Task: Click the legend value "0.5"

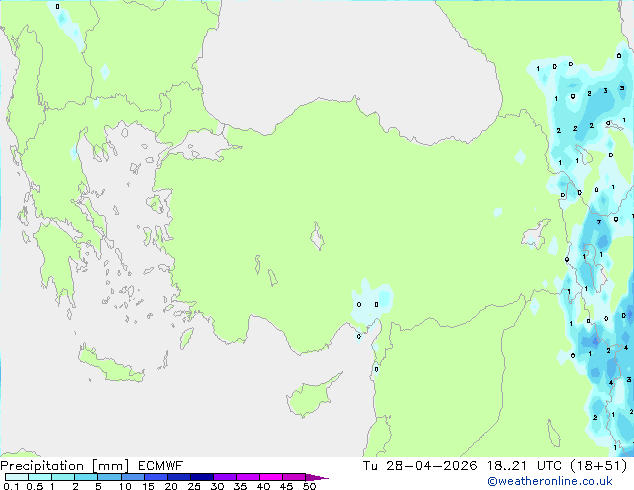Action: point(35,486)
